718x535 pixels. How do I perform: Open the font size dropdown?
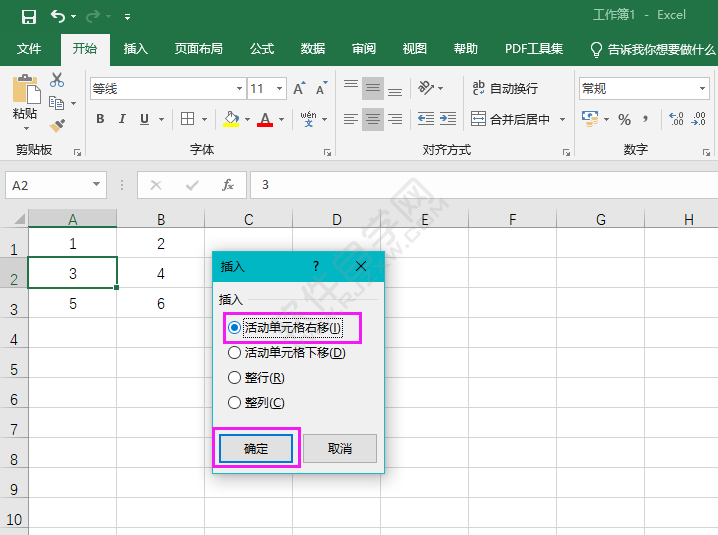[x=280, y=89]
